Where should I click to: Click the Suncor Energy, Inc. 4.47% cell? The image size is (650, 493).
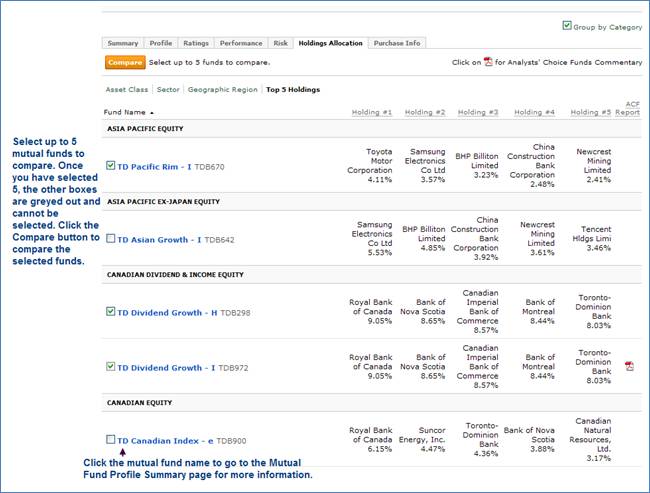pos(422,440)
